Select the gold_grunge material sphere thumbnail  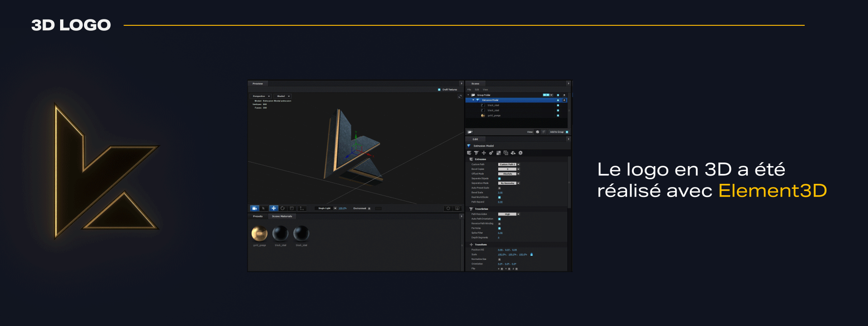tap(259, 234)
